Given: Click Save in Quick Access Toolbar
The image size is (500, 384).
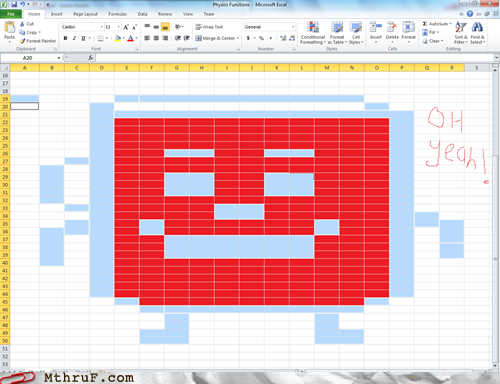Looking at the screenshot, I should 14,4.
